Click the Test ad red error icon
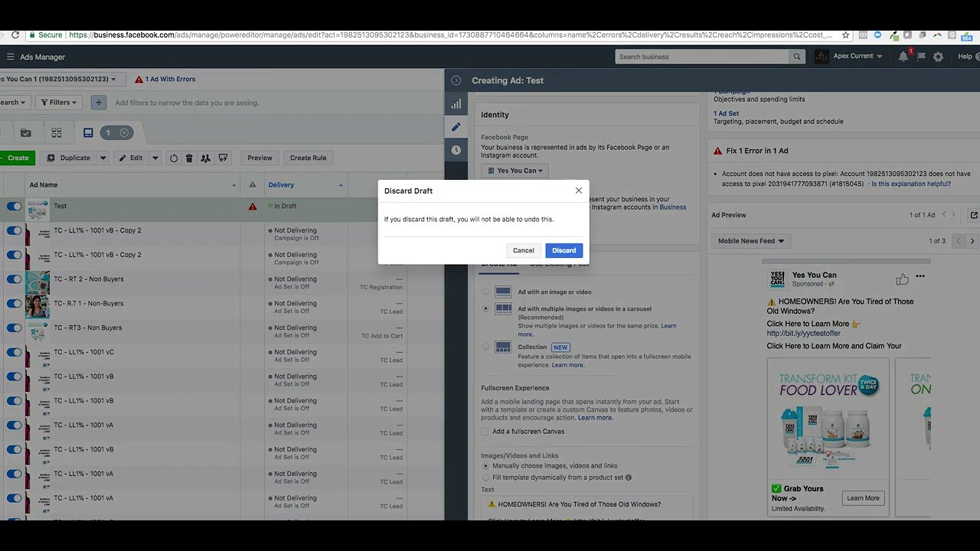The width and height of the screenshot is (980, 551). coord(253,207)
